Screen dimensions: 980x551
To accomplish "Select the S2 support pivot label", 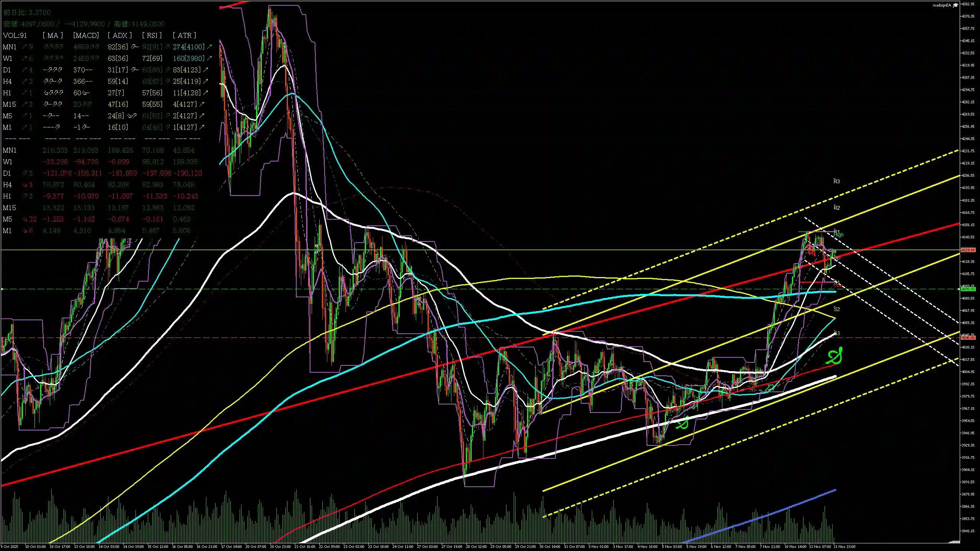I will (x=836, y=309).
